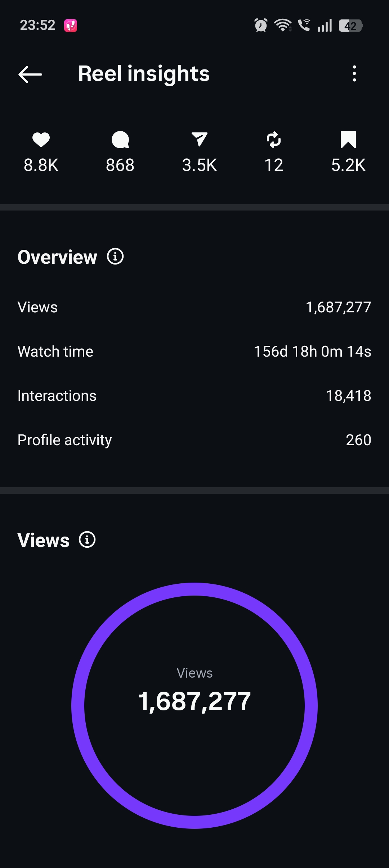
Task: Tap the 5.2K saves count
Action: coord(348,166)
